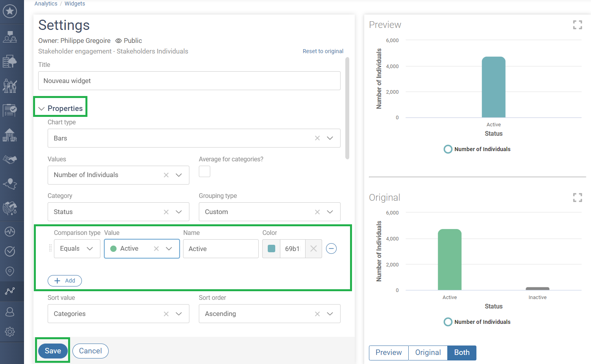The width and height of the screenshot is (591, 364).
Task: Switch to the Preview view tab
Action: [x=388, y=353]
